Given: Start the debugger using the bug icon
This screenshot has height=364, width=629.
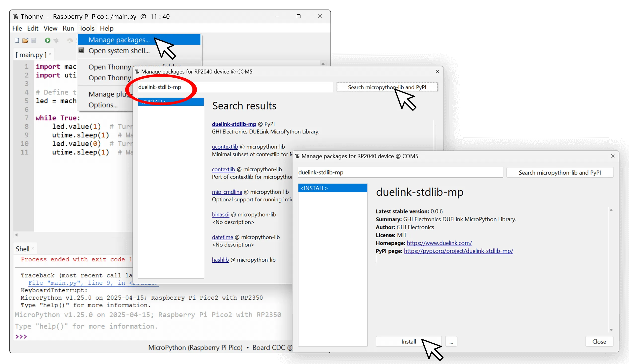Looking at the screenshot, I should 56,40.
